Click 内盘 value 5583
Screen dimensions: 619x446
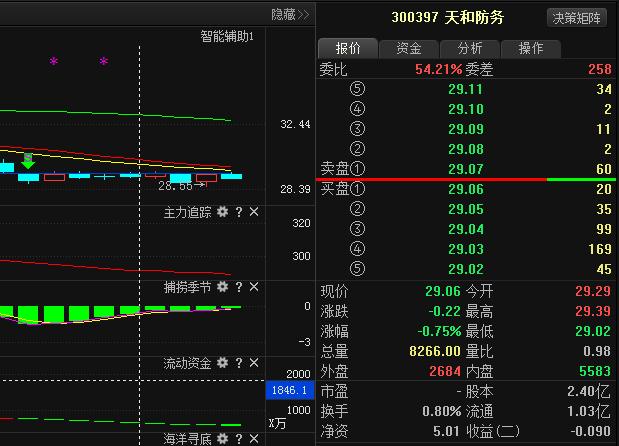click(x=595, y=371)
